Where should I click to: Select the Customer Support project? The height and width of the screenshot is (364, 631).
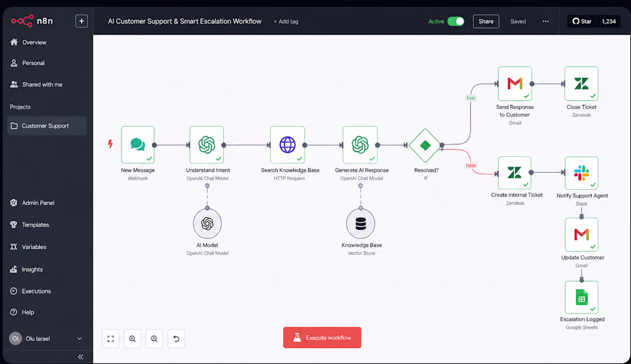pyautogui.click(x=46, y=126)
